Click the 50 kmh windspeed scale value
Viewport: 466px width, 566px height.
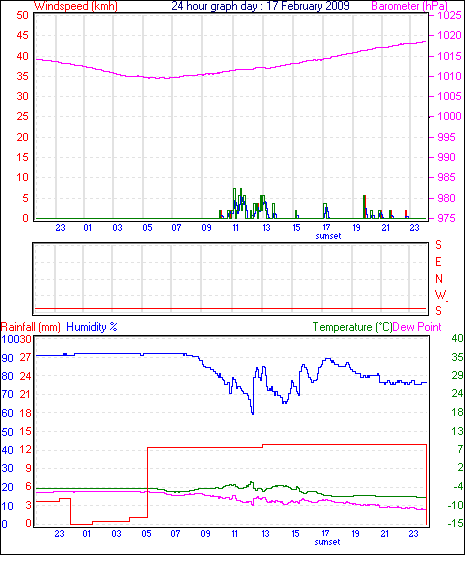(x=22, y=15)
